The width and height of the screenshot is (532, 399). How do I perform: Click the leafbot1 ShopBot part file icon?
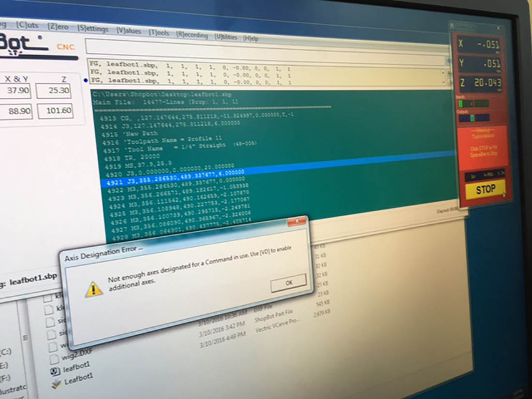[x=55, y=371]
